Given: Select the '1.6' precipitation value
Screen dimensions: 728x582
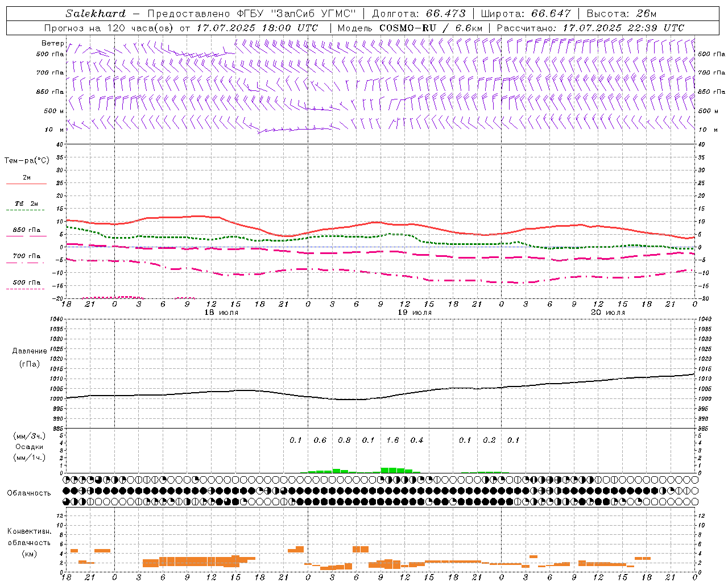Looking at the screenshot, I should (392, 440).
